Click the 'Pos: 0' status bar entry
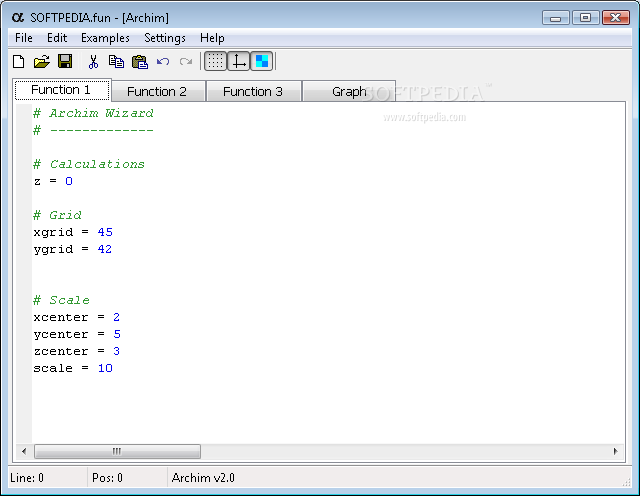 click(x=107, y=478)
